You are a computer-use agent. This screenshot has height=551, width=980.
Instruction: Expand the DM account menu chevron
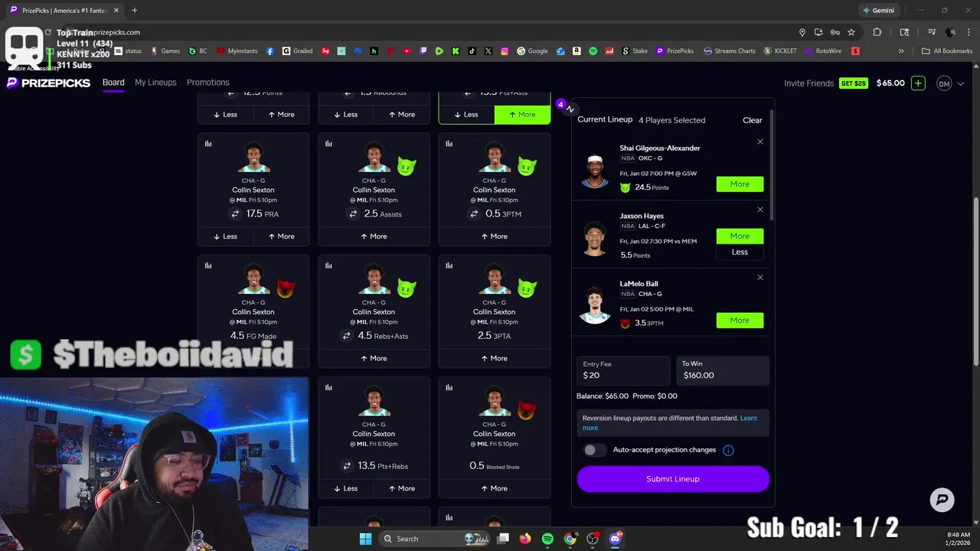[961, 83]
